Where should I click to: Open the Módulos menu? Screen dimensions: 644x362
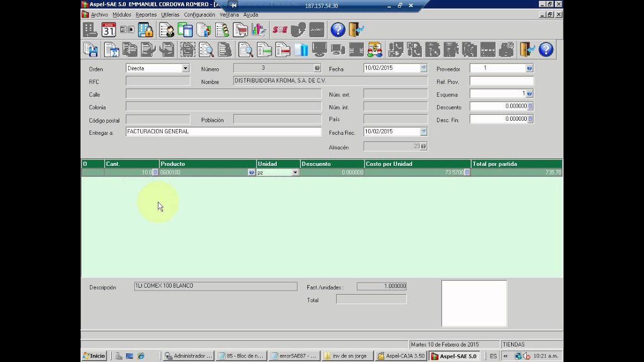pyautogui.click(x=122, y=15)
